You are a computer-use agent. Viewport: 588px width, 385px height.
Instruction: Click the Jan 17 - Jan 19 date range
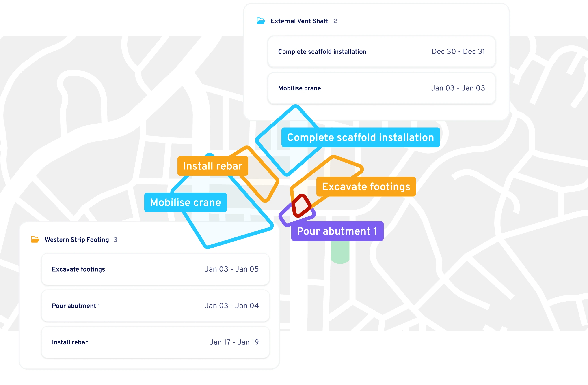click(x=234, y=342)
